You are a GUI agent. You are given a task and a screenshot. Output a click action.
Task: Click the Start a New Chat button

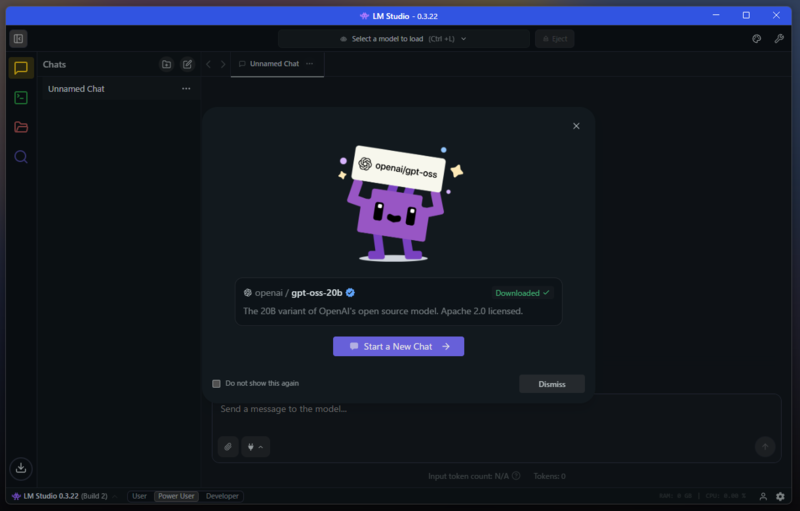coord(398,346)
